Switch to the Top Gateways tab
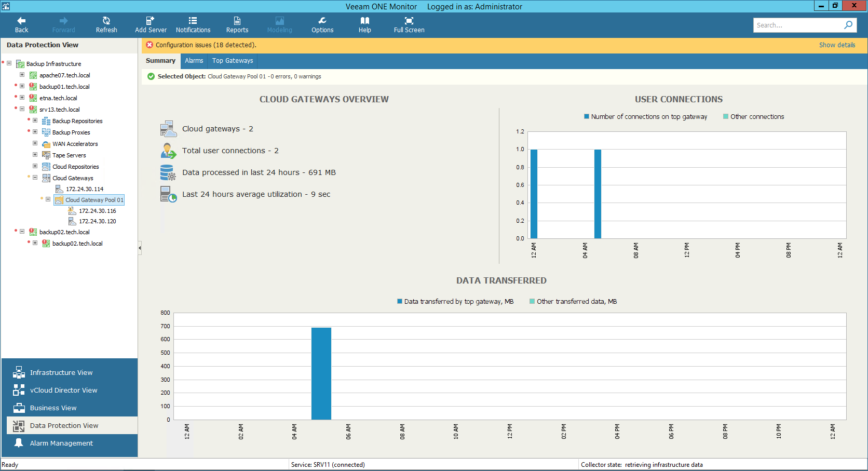Image resolution: width=868 pixels, height=471 pixels. [233, 61]
